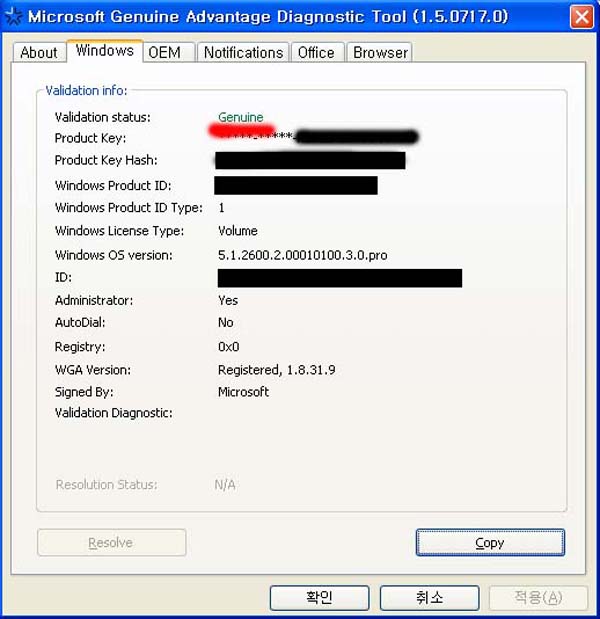Click the disabled 적용(A) button
The width and height of the screenshot is (600, 619).
click(538, 598)
